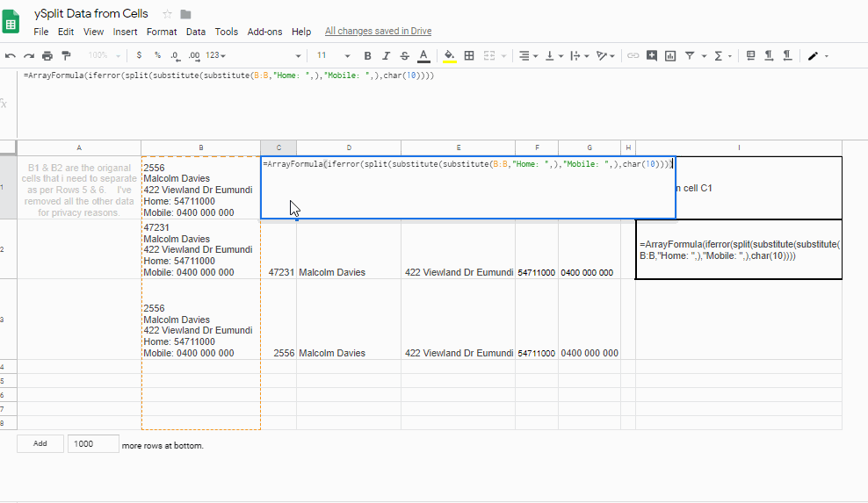The image size is (868, 503).
Task: Open the Format menu
Action: [162, 32]
